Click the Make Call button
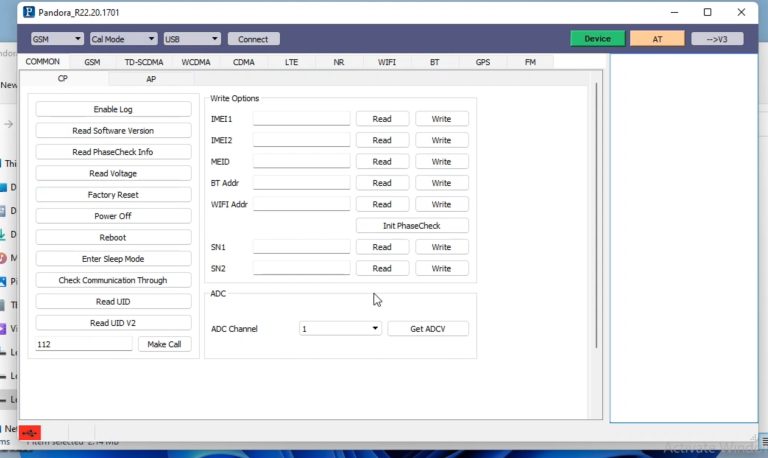This screenshot has height=458, width=768. click(164, 344)
